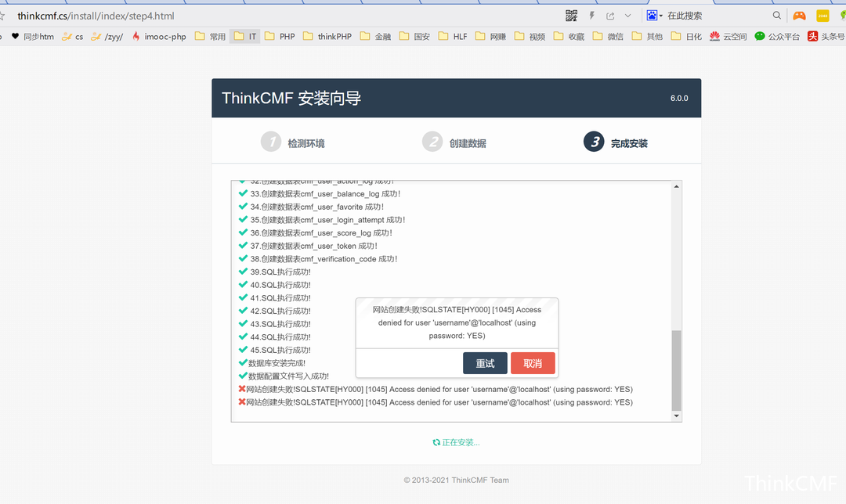
Task: Click the checkmark beside 40.SQL执行成功
Action: click(x=243, y=284)
